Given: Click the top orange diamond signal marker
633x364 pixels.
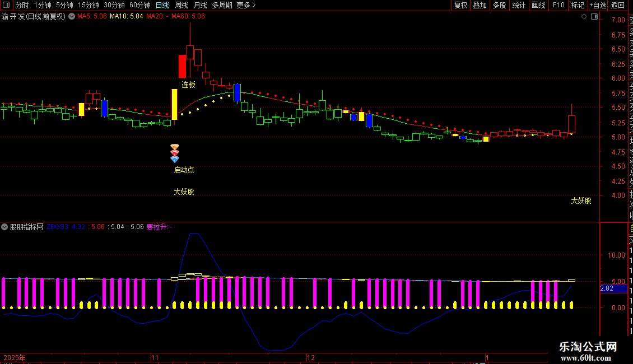Looking at the screenshot, I should pos(174,147).
